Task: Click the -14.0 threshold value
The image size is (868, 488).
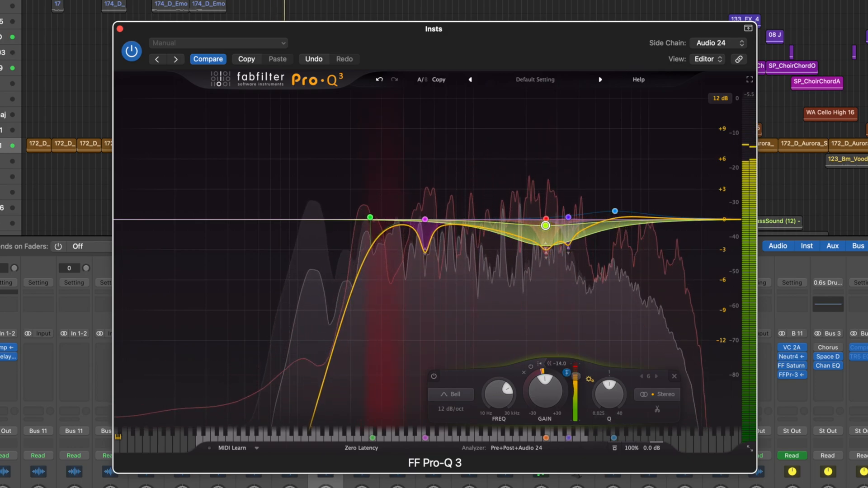Action: tap(560, 363)
